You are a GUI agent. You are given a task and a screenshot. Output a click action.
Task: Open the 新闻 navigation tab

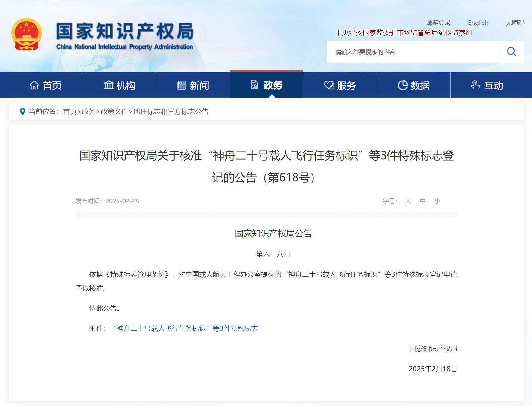(x=193, y=85)
